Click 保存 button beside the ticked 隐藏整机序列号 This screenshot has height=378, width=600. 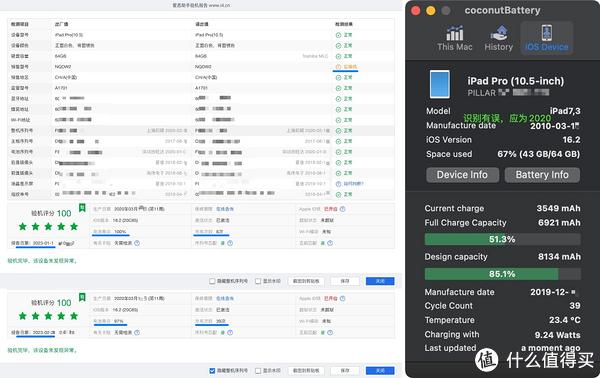(x=345, y=371)
